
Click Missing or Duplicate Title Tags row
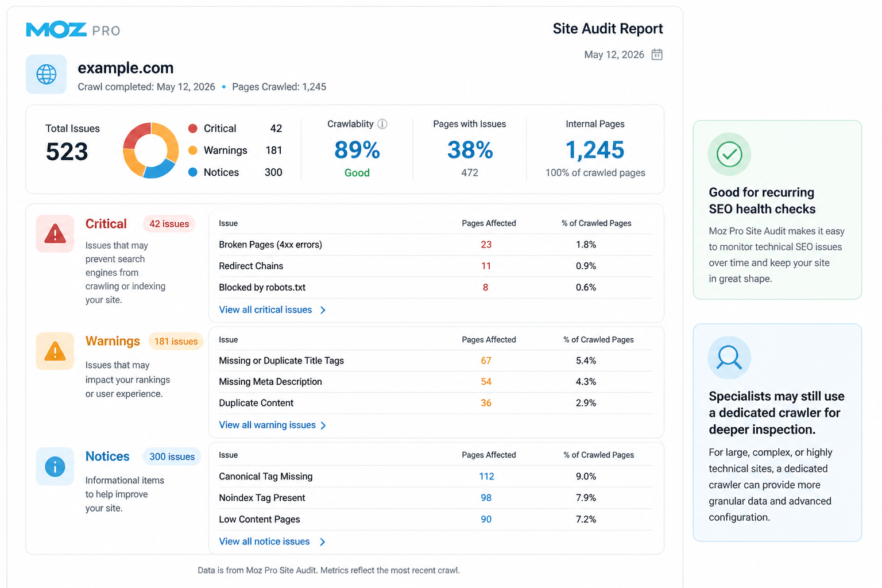pyautogui.click(x=435, y=361)
